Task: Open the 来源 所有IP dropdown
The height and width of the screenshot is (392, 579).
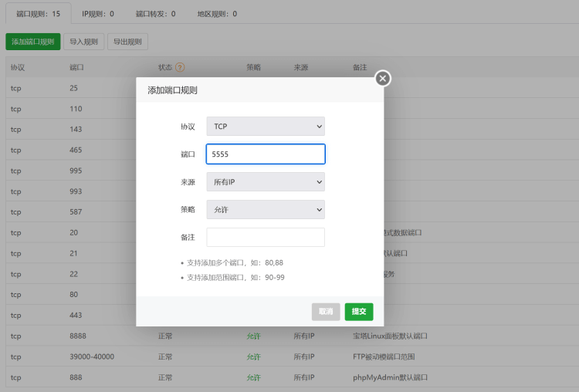Action: pyautogui.click(x=266, y=182)
